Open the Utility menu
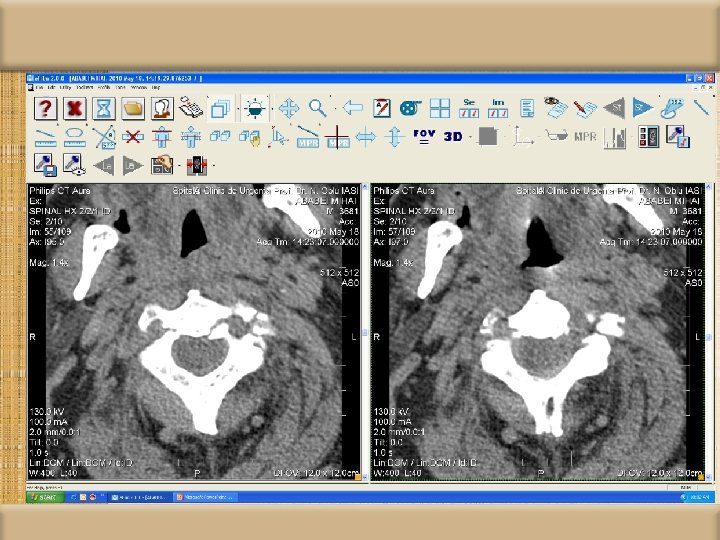720x540 pixels. coord(65,87)
